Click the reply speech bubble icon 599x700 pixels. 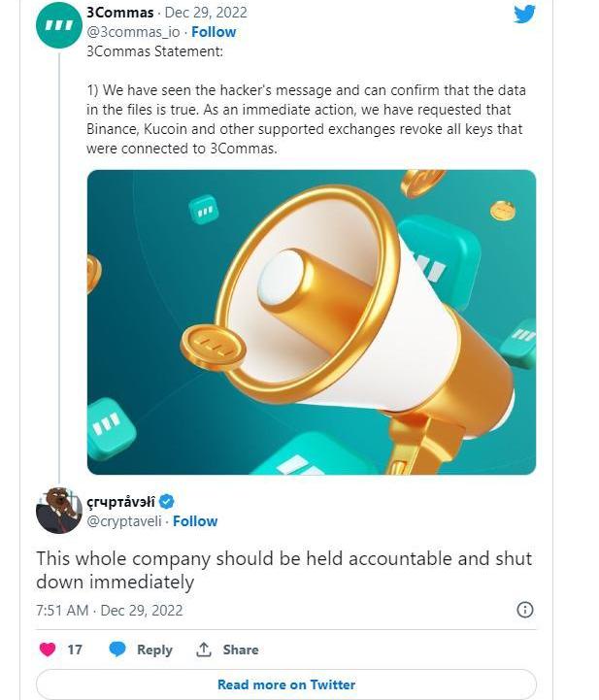tap(117, 650)
